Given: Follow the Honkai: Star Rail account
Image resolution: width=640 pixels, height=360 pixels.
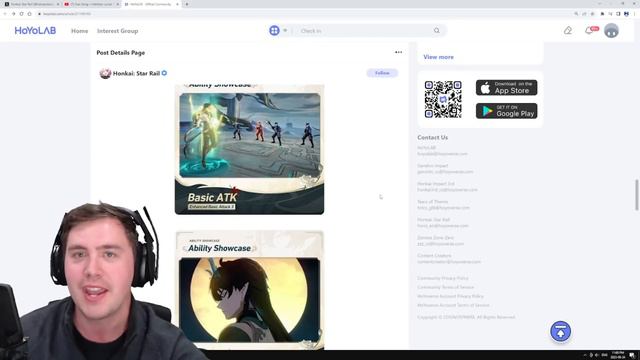Looking at the screenshot, I should click(x=382, y=73).
